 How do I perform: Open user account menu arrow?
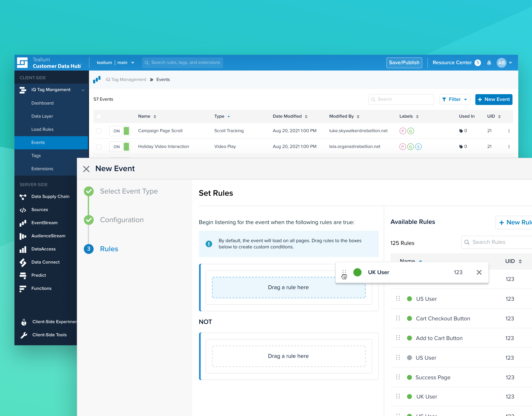(x=510, y=63)
